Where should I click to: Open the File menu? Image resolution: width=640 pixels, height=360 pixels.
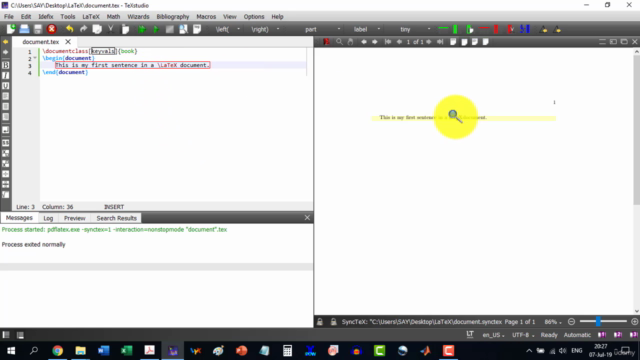point(9,17)
